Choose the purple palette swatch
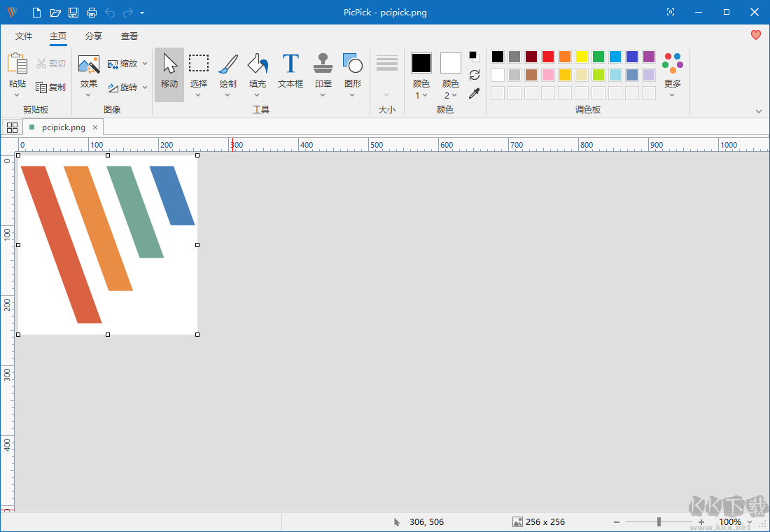The width and height of the screenshot is (770, 532). 649,57
